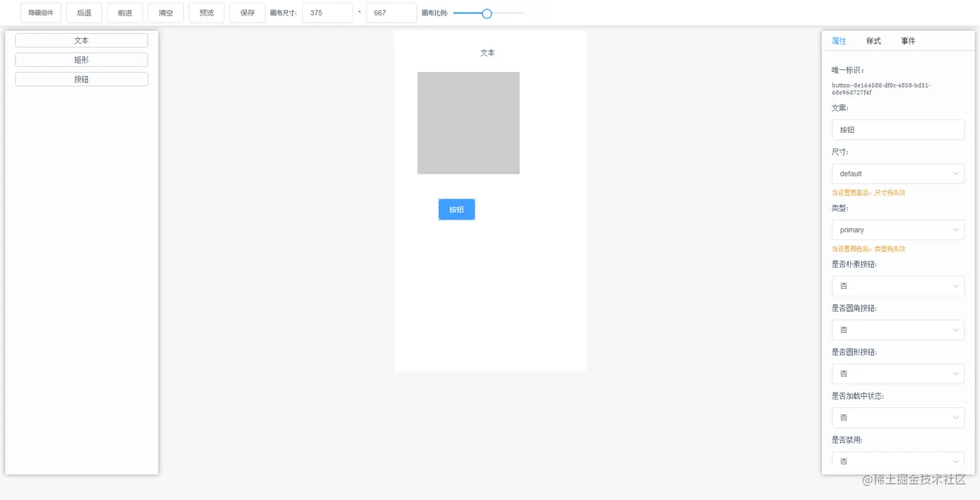Open the 是否朴素按钮 dropdown
980x500 pixels.
point(898,286)
